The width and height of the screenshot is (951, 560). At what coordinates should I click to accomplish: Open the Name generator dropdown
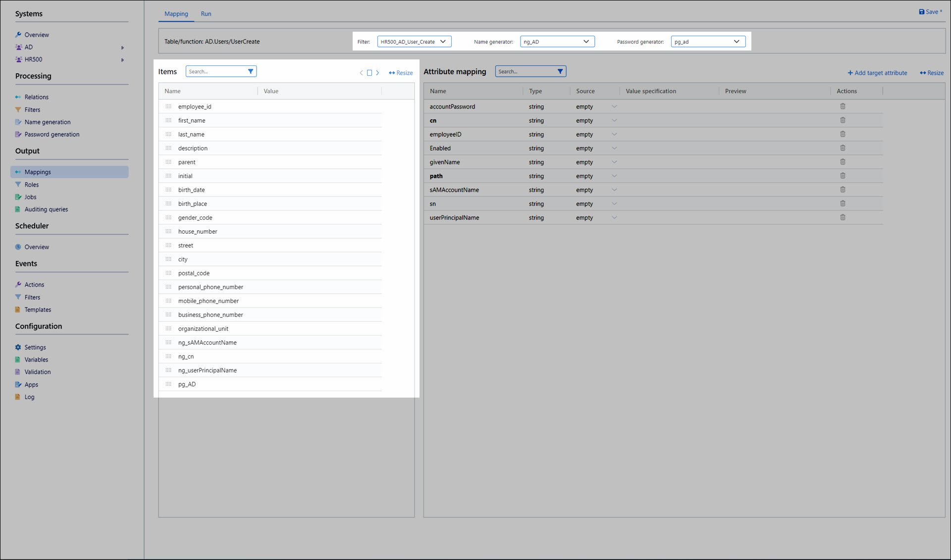click(x=557, y=42)
